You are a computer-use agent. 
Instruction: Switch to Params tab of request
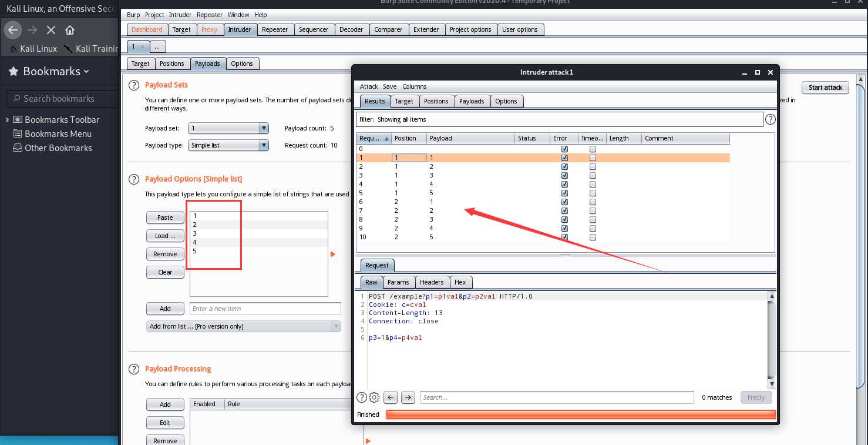(398, 282)
